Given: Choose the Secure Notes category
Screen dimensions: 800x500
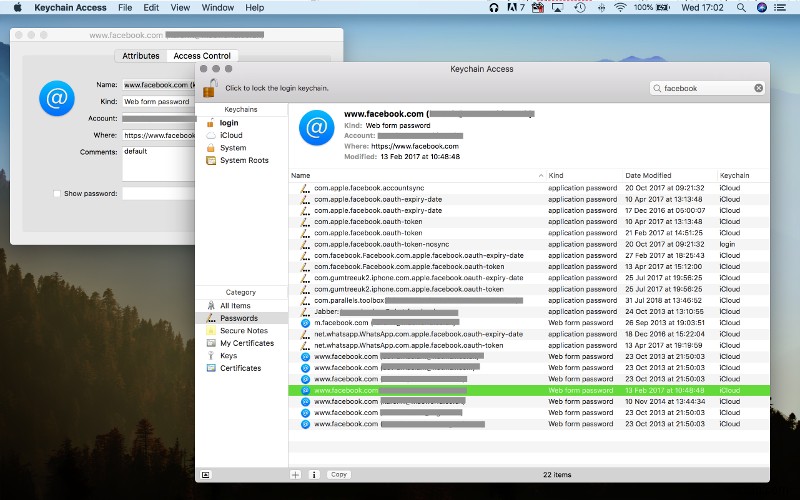Looking at the screenshot, I should (243, 330).
